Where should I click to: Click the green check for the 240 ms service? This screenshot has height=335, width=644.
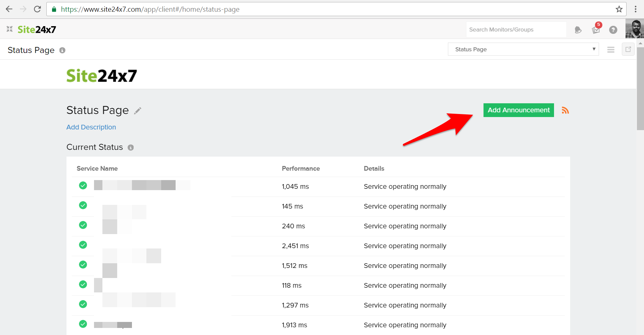click(83, 225)
